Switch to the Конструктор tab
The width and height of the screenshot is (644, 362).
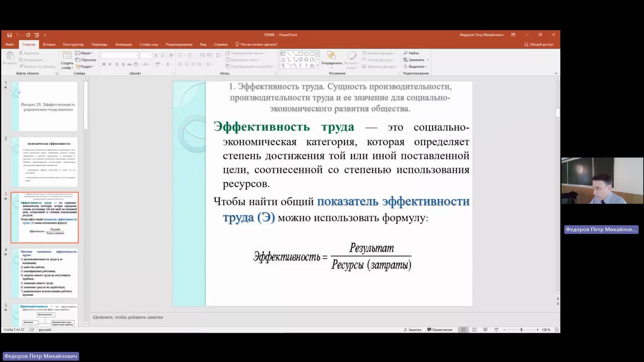73,44
